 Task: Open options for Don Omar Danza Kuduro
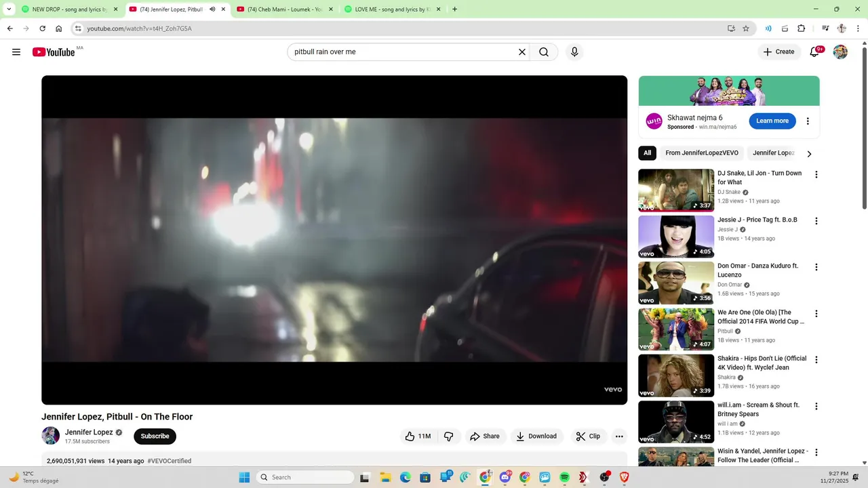pos(816,267)
